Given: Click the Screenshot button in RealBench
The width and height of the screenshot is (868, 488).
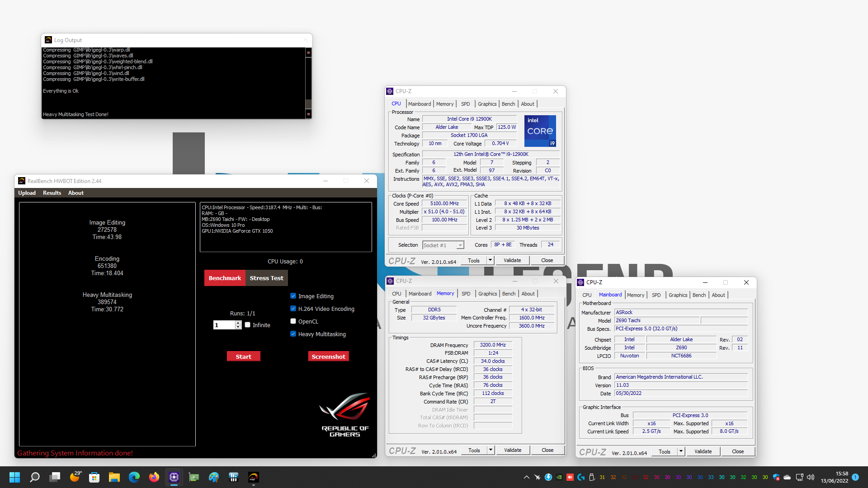Looking at the screenshot, I should pyautogui.click(x=328, y=357).
